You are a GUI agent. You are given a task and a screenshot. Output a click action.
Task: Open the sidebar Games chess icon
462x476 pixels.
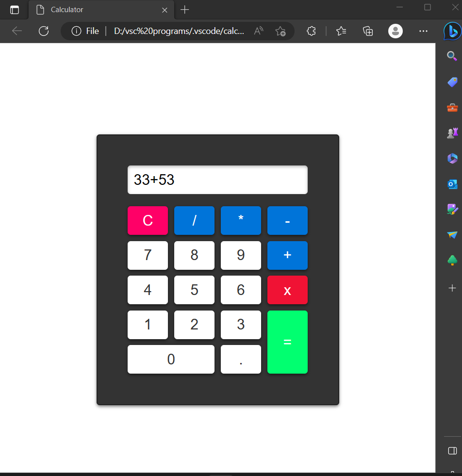click(452, 133)
